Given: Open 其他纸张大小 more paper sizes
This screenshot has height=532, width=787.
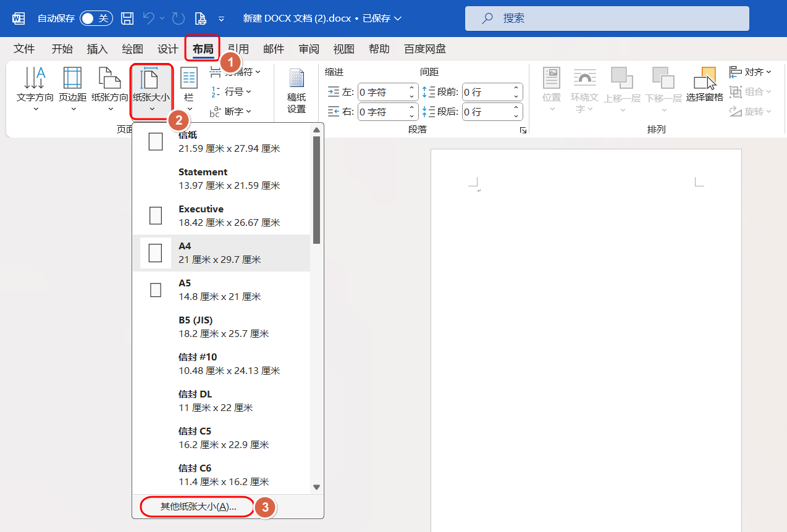Looking at the screenshot, I should coord(199,507).
